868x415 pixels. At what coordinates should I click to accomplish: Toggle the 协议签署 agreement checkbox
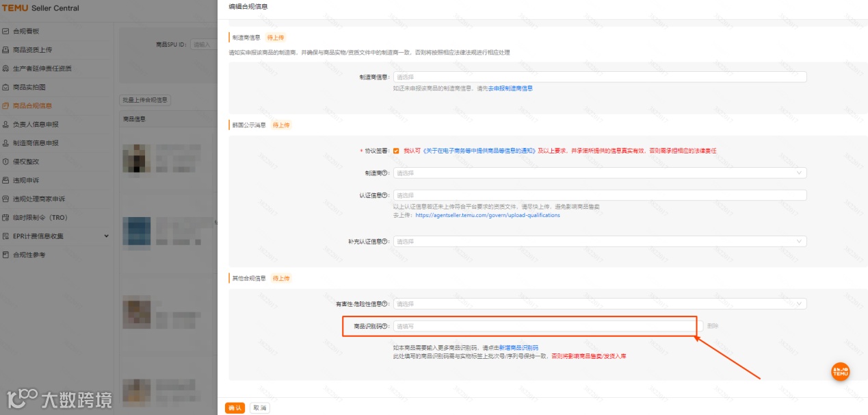tap(396, 151)
